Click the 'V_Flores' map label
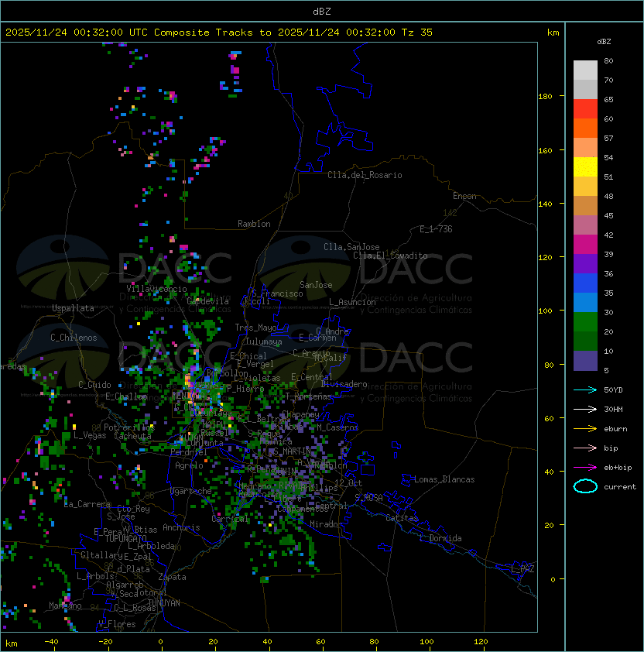This screenshot has height=652, width=644. tap(117, 624)
